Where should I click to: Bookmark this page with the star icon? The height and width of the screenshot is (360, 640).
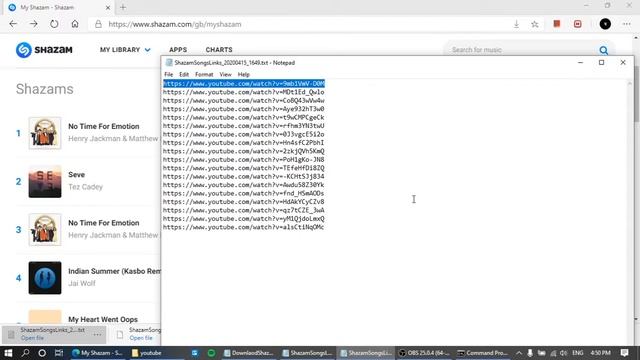tap(535, 24)
